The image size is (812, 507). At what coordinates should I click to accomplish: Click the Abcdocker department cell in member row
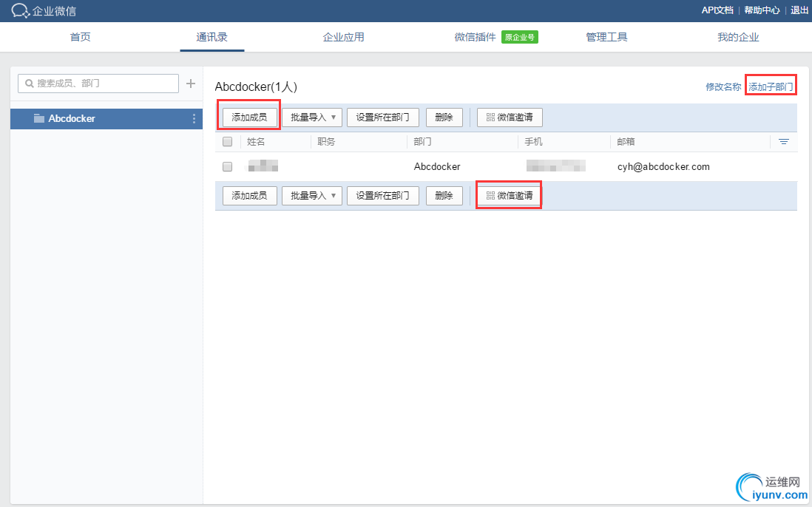coord(437,166)
